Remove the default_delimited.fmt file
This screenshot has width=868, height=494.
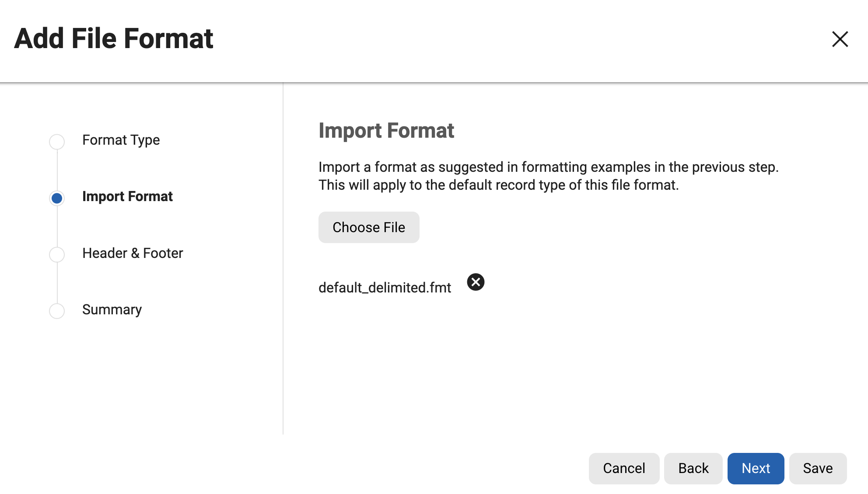[x=476, y=282]
